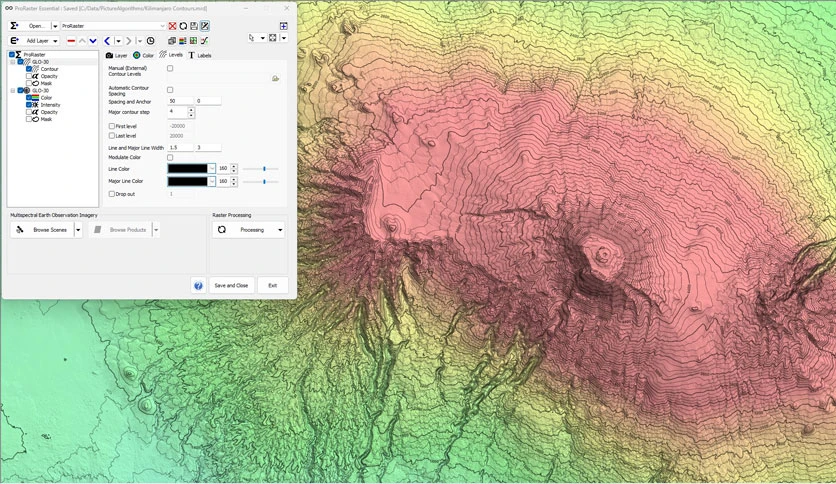Click the Line Color black swatch
Screen dimensions: 836x484
click(x=188, y=168)
